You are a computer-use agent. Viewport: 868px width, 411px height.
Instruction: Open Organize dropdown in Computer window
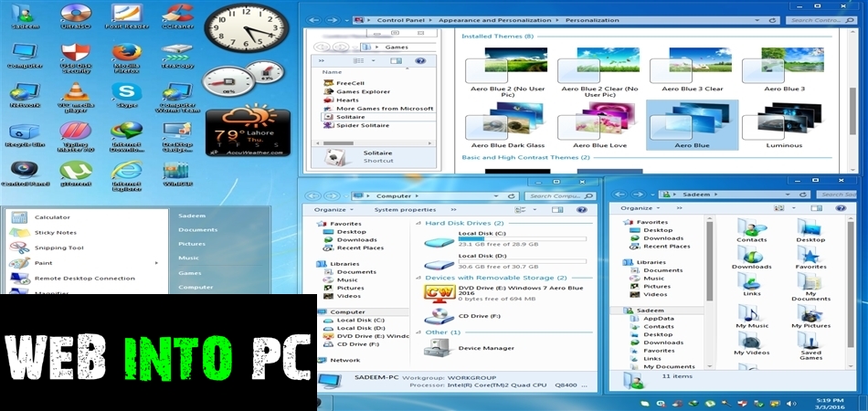[x=333, y=210]
